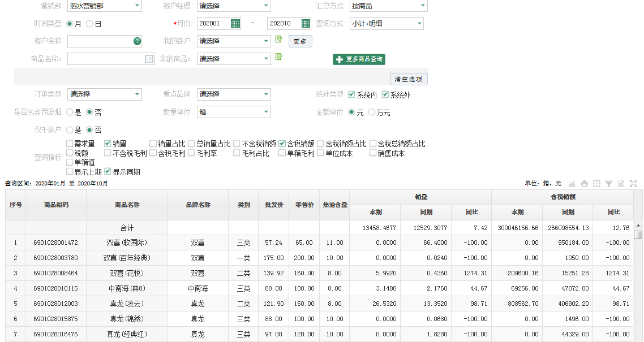Export the table to Excel
The height and width of the screenshot is (342, 644).
click(x=621, y=184)
